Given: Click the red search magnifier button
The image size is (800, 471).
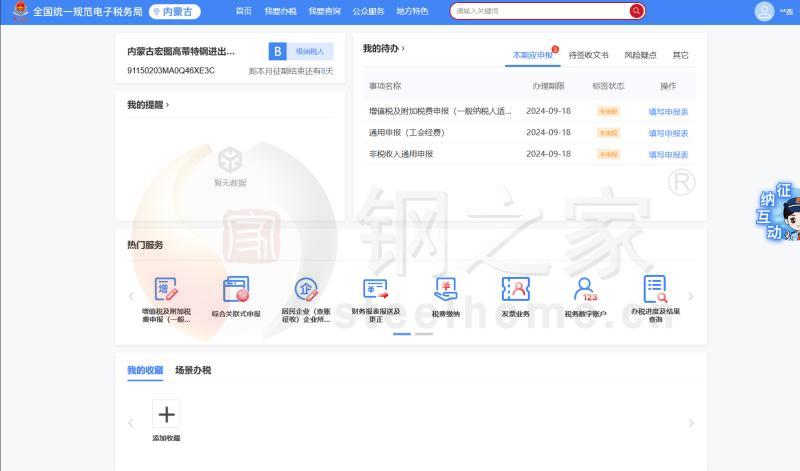Looking at the screenshot, I should point(636,11).
